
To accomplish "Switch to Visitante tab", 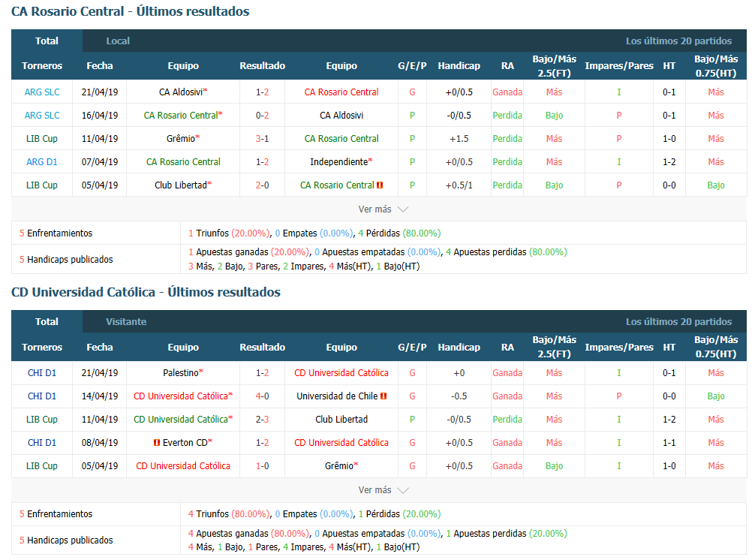I will click(126, 321).
